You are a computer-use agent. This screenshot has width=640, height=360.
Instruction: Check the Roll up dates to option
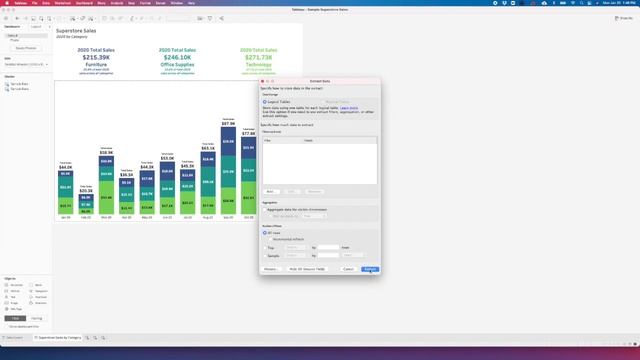tap(270, 216)
